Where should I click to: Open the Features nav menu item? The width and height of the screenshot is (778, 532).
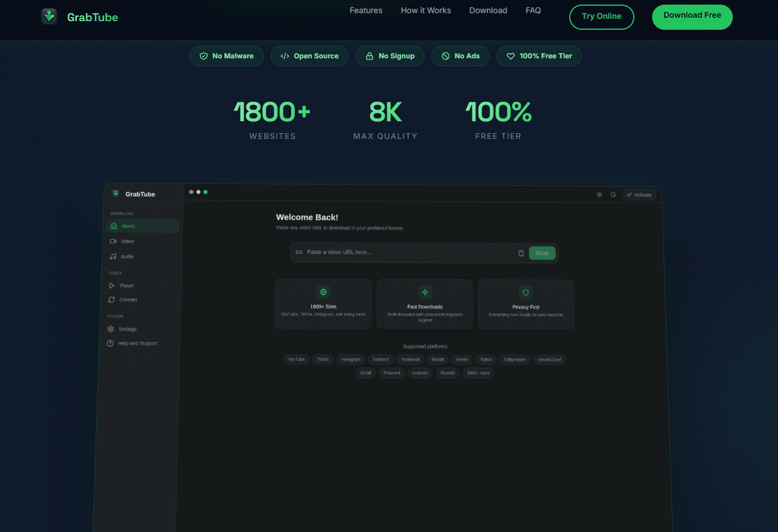tap(366, 10)
